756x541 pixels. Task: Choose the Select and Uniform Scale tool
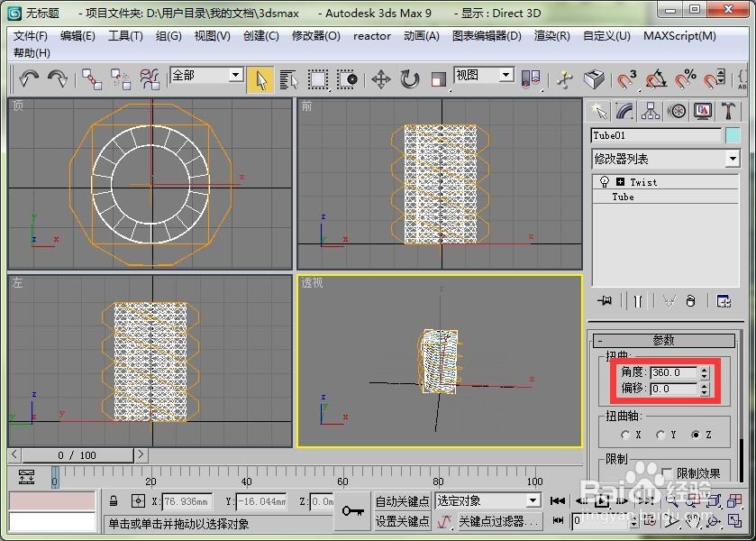[x=438, y=79]
